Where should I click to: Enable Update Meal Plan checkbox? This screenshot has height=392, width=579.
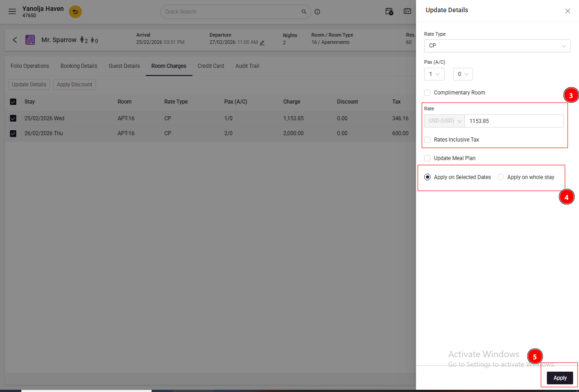(x=427, y=158)
